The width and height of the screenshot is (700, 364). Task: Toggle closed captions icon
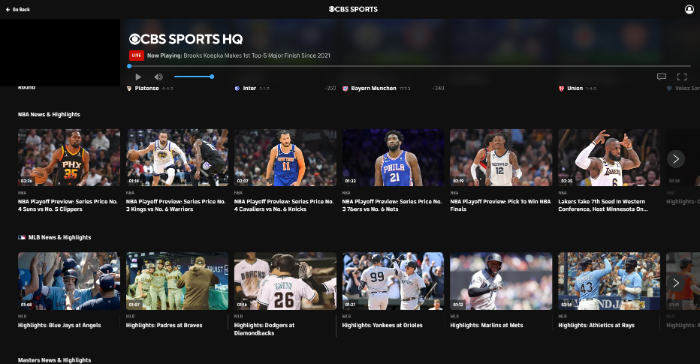(662, 77)
